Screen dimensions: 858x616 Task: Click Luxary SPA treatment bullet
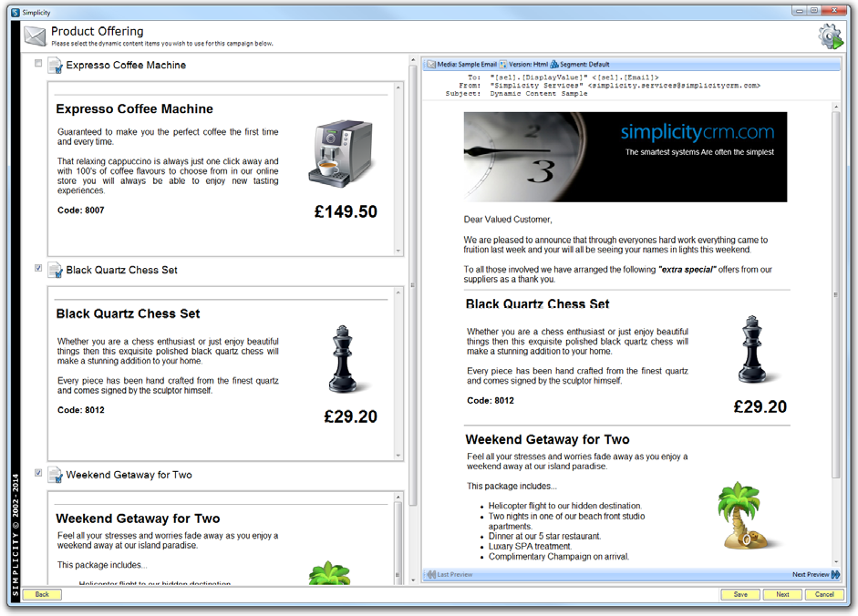pyautogui.click(x=530, y=546)
